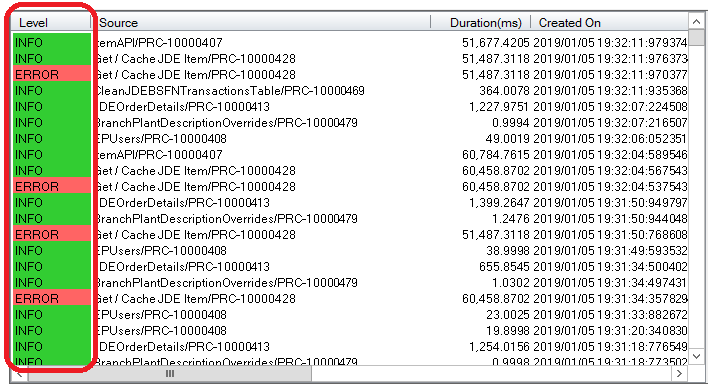Click duration value 38.9998
This screenshot has width=708, height=385.
click(508, 250)
